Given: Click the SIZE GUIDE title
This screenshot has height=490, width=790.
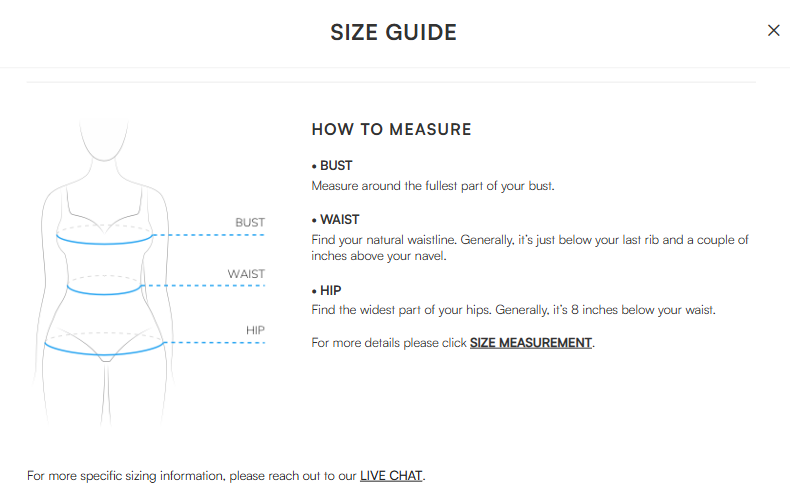Looking at the screenshot, I should point(393,33).
